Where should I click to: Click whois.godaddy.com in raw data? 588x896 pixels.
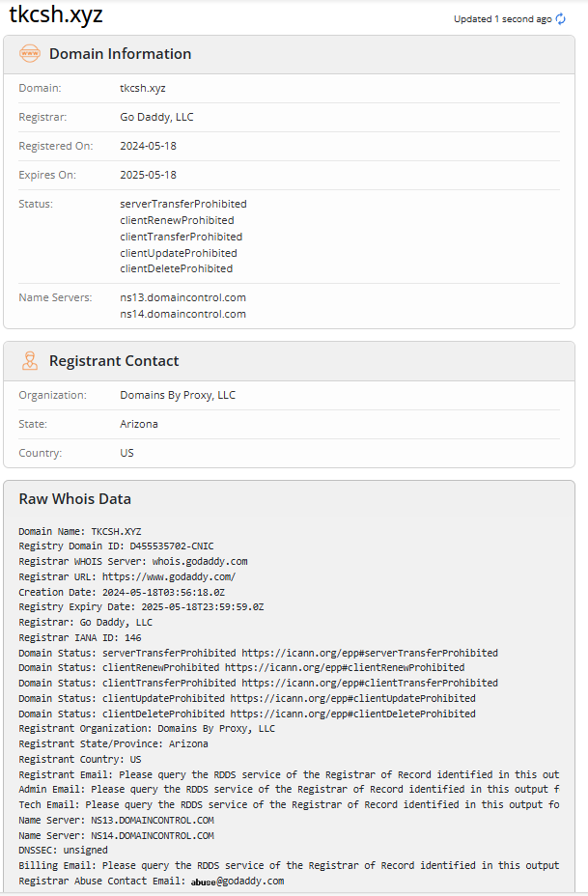tap(200, 561)
